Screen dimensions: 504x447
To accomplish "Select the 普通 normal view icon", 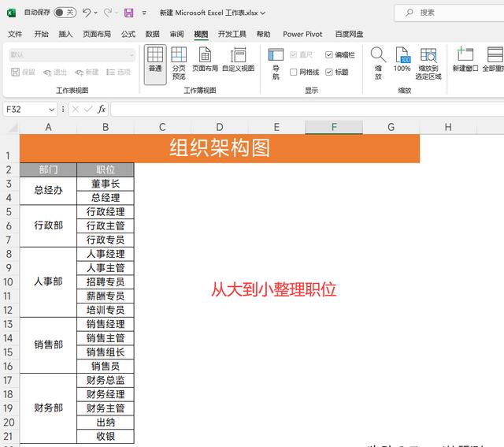I will click(155, 65).
